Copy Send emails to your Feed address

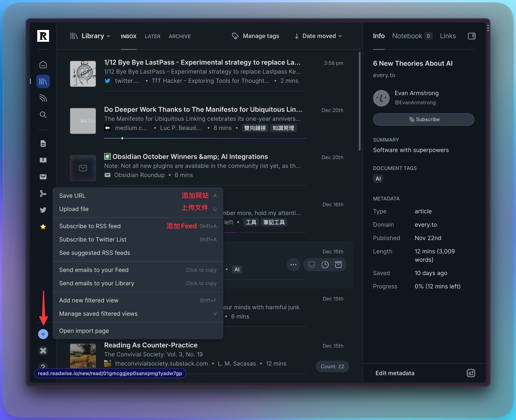coord(138,270)
